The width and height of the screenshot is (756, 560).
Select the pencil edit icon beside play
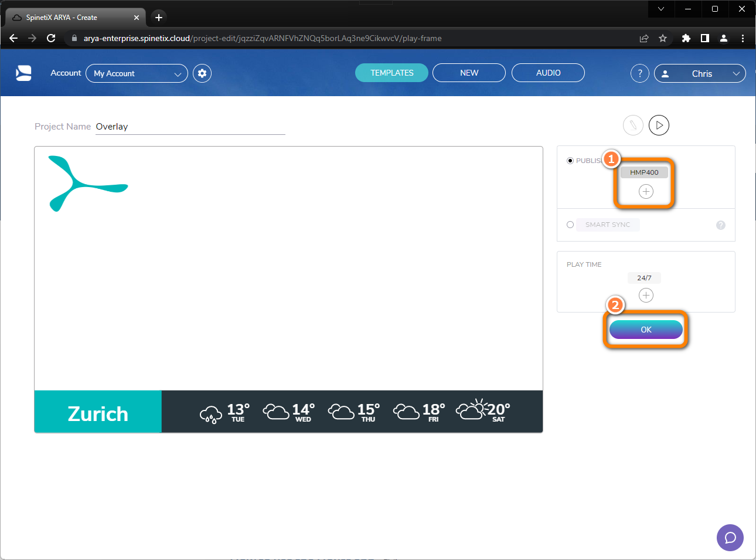[633, 125]
